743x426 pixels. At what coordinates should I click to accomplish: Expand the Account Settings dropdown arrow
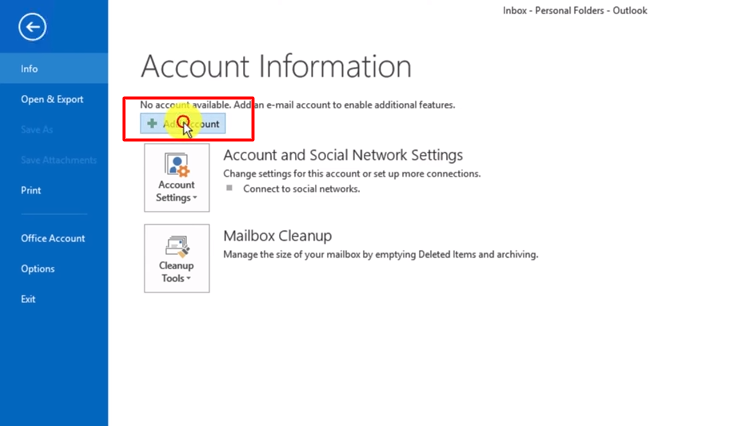(x=195, y=198)
